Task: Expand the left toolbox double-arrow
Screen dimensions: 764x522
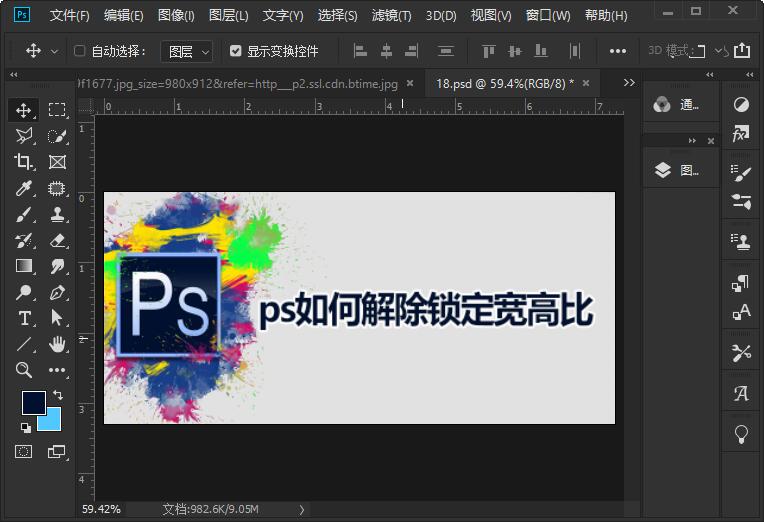Action: point(14,75)
